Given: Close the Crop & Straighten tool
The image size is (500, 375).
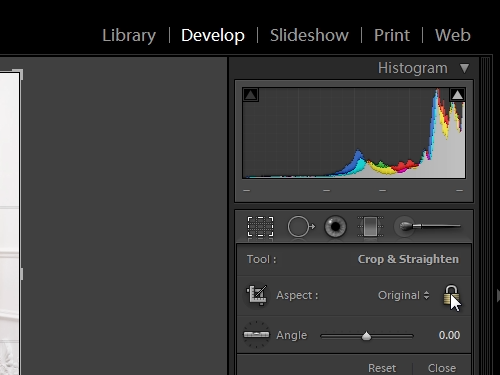Looking at the screenshot, I should click(x=442, y=368).
